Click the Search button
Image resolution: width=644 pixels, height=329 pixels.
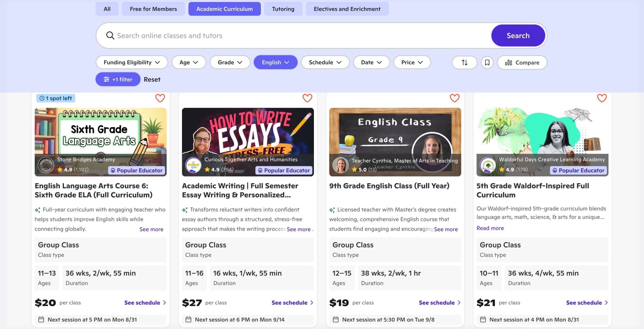coord(518,35)
